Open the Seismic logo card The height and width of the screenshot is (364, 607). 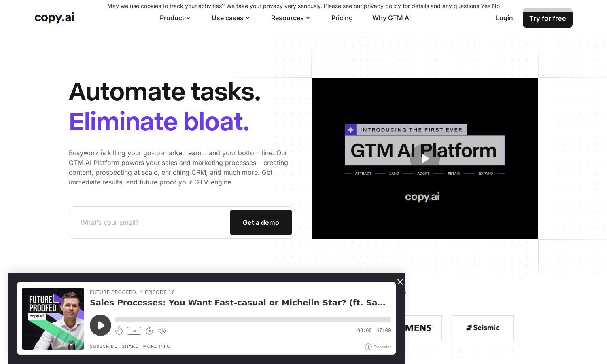point(482,328)
